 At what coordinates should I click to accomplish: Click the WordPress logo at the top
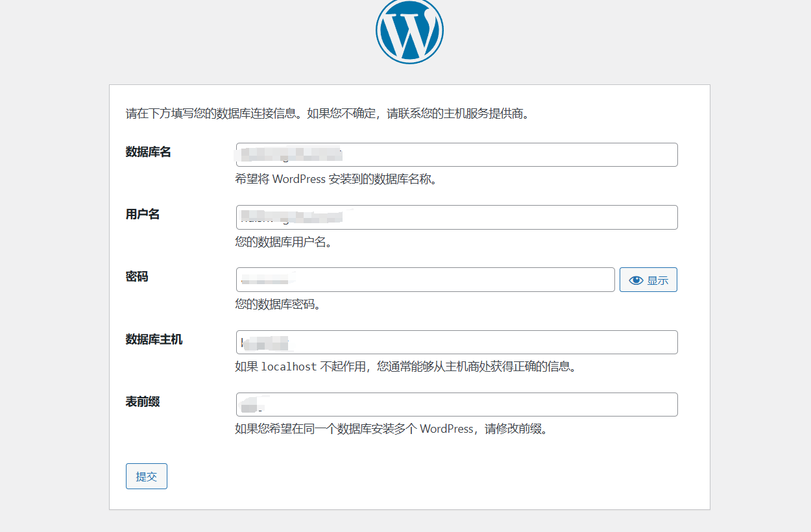click(x=409, y=31)
